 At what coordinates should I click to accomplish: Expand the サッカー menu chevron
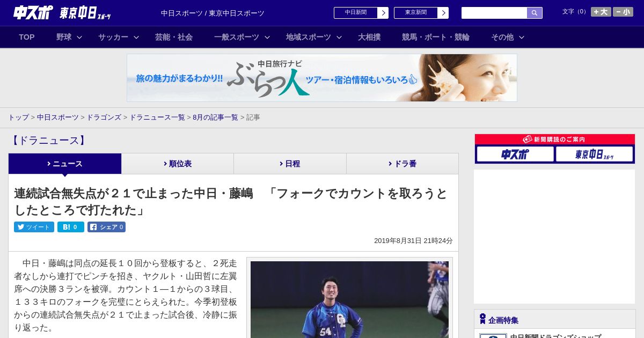pyautogui.click(x=136, y=37)
